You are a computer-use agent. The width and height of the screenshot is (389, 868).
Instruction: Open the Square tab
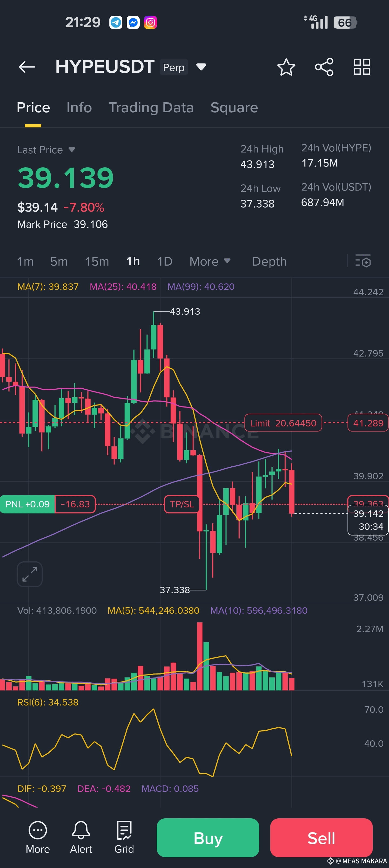(234, 107)
